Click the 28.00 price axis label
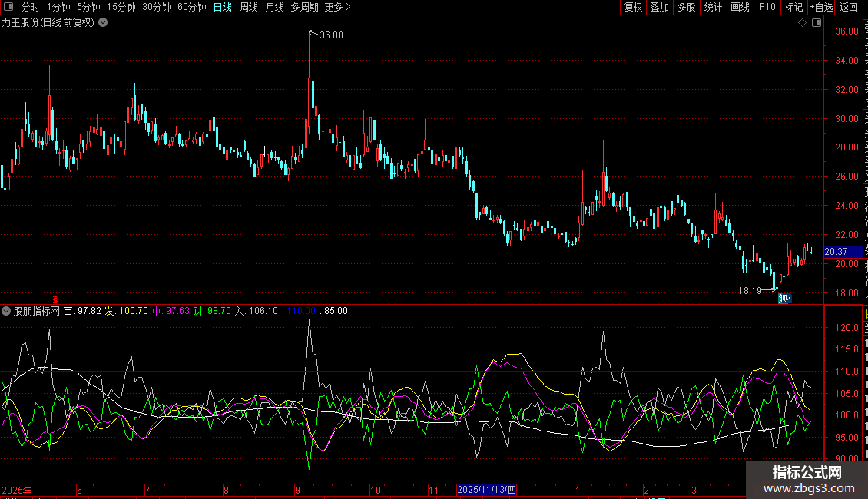 point(847,147)
